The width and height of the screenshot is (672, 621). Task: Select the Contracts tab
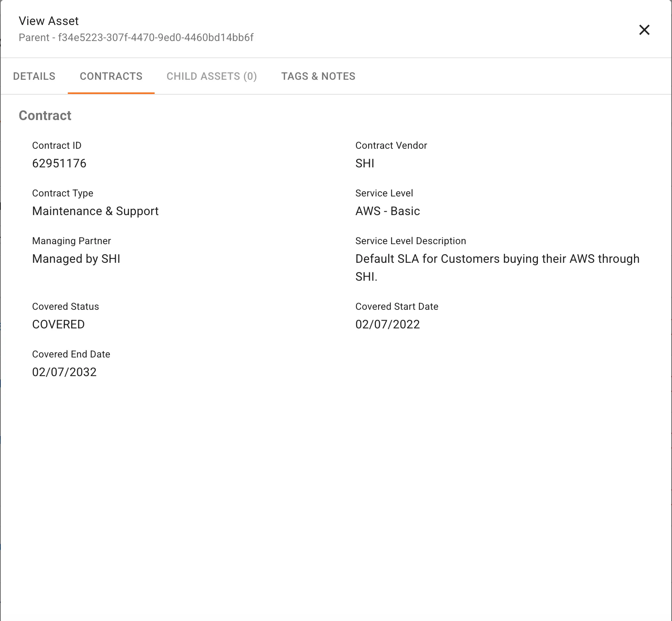111,76
